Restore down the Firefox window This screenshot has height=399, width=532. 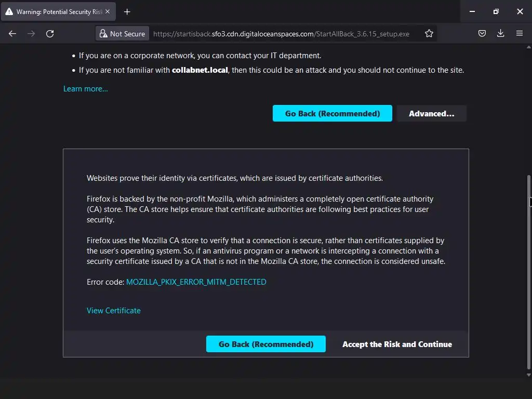pyautogui.click(x=496, y=11)
